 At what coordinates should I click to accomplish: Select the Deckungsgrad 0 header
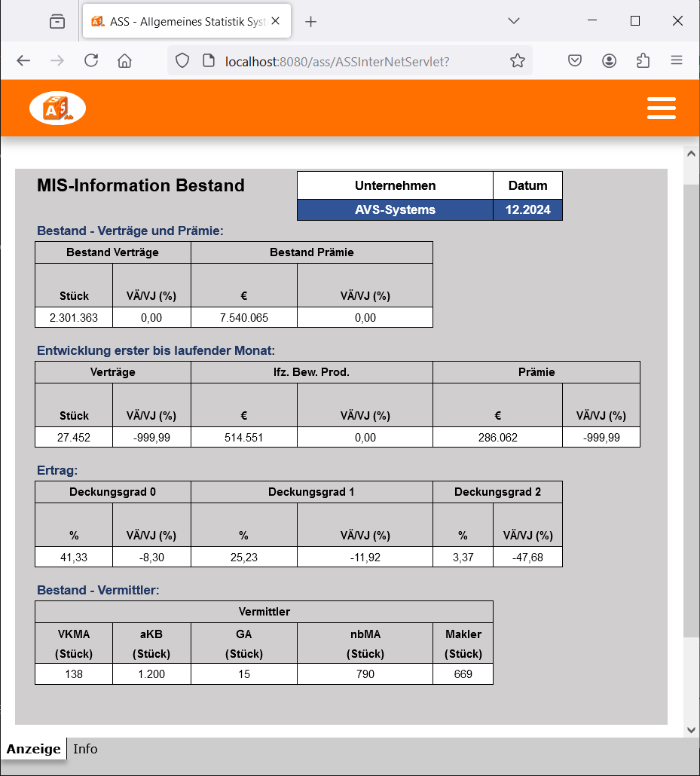[x=113, y=492]
